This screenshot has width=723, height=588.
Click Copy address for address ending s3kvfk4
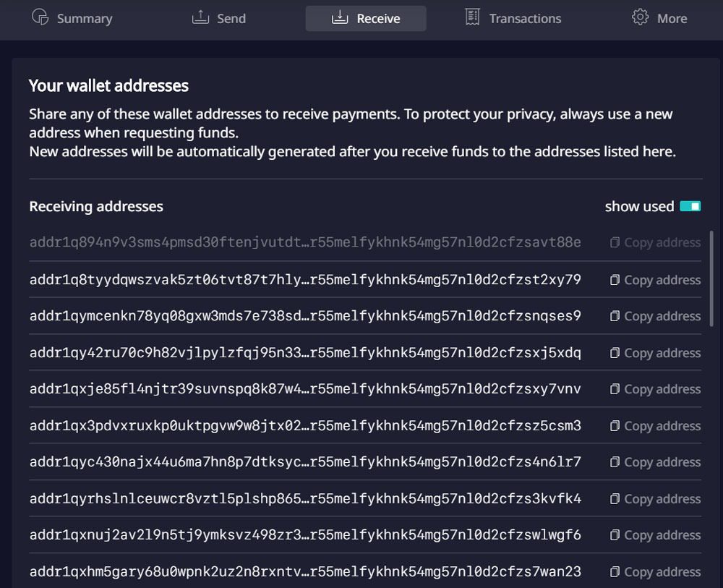[662, 498]
